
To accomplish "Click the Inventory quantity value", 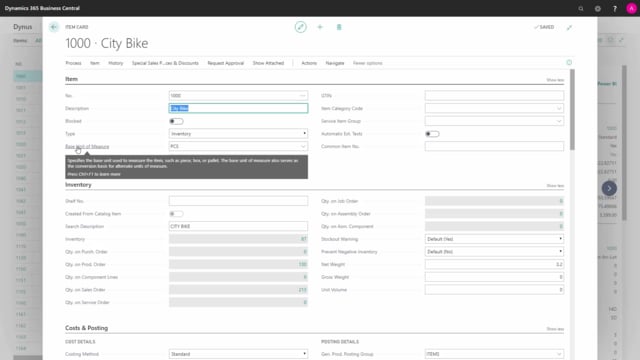I will point(303,239).
